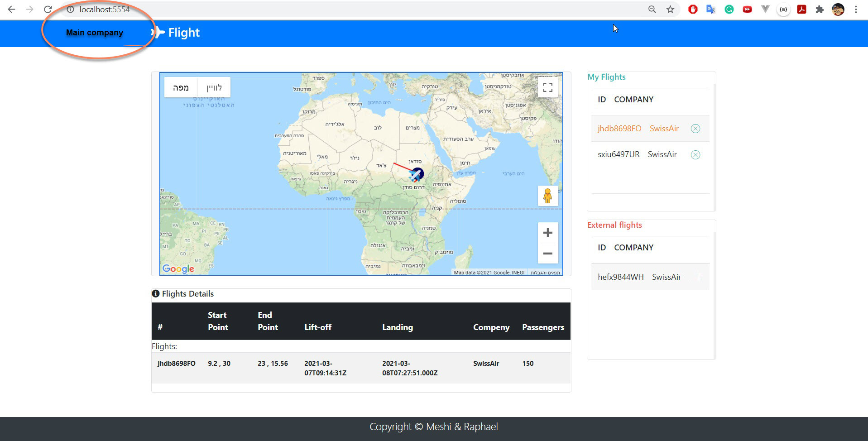Open the Chrome profile avatar
The width and height of the screenshot is (868, 441).
tap(838, 9)
